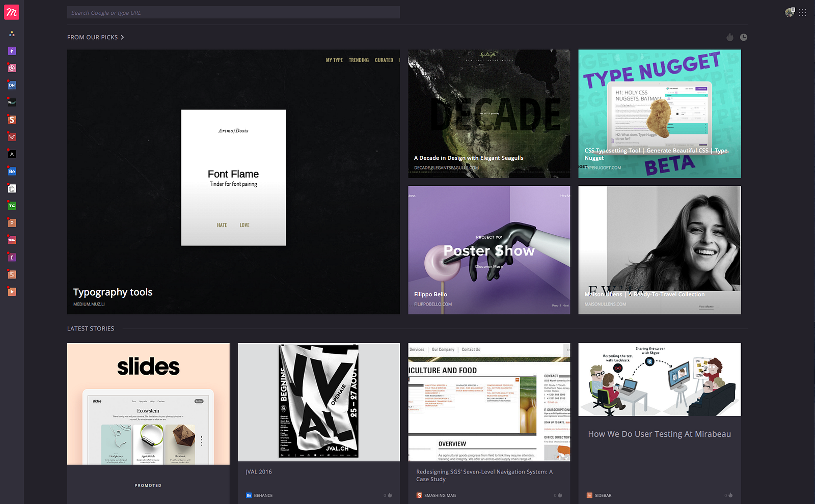Select the orange document lines feed icon
The height and width of the screenshot is (504, 815).
pyautogui.click(x=12, y=274)
